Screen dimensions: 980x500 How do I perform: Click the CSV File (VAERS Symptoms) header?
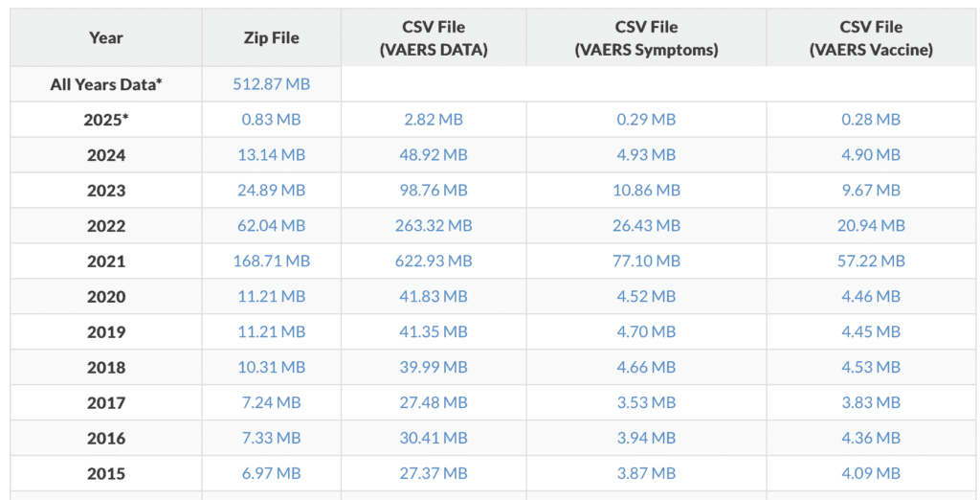coord(646,39)
